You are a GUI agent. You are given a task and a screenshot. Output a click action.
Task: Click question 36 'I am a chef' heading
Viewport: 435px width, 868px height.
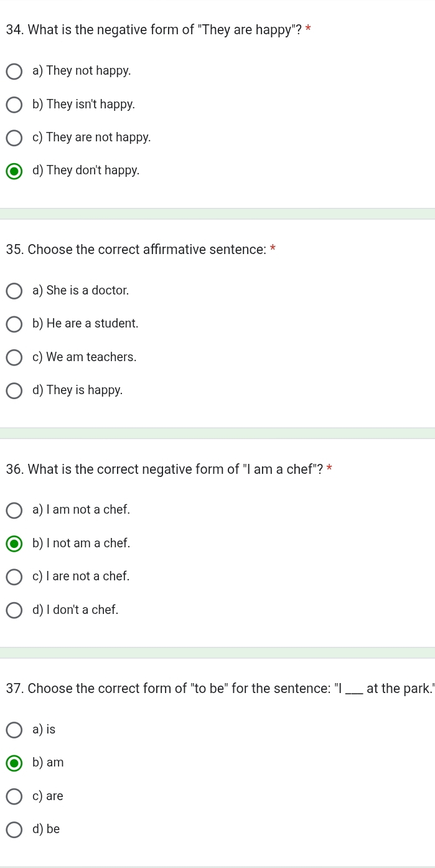point(164,469)
